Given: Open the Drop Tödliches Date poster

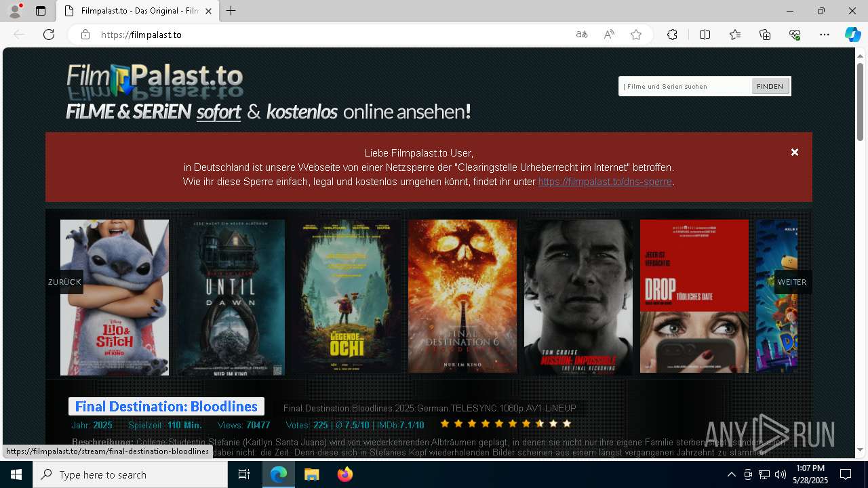Looking at the screenshot, I should pyautogui.click(x=694, y=296).
